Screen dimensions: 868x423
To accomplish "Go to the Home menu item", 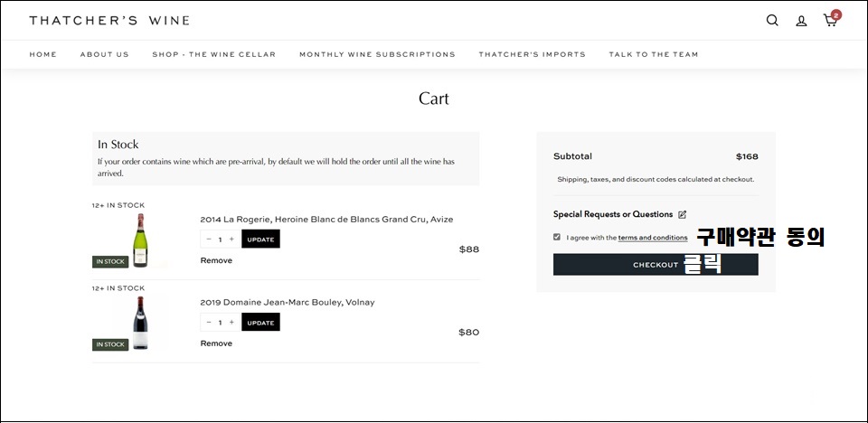I will 43,54.
